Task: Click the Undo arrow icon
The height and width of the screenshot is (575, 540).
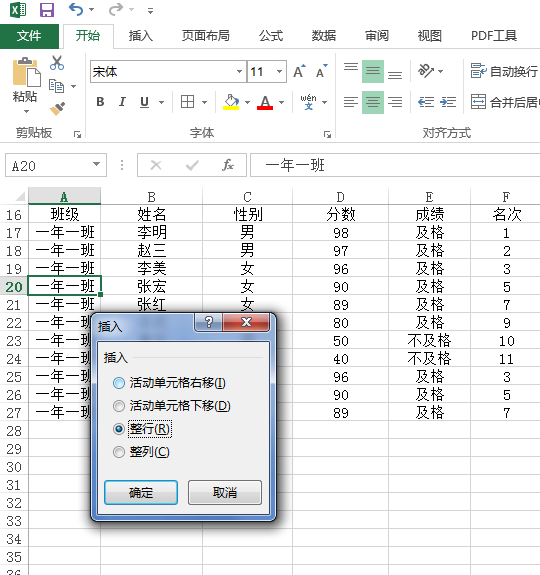Action: (76, 9)
